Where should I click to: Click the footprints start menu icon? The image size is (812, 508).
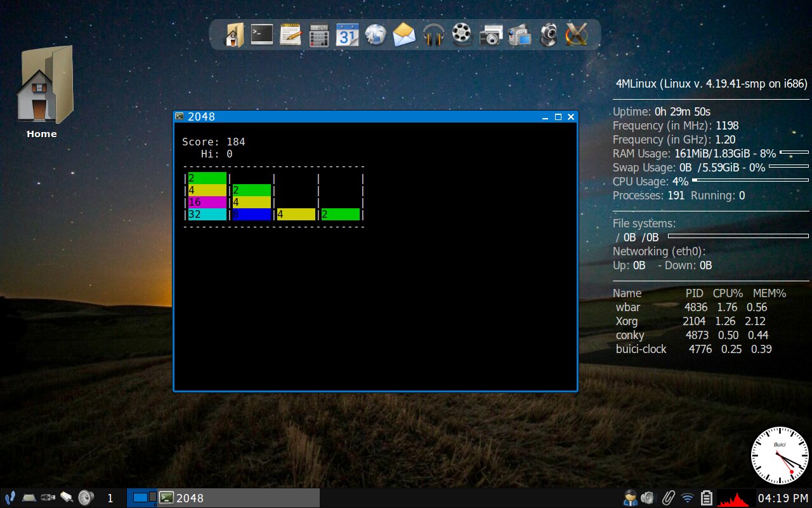(10, 498)
